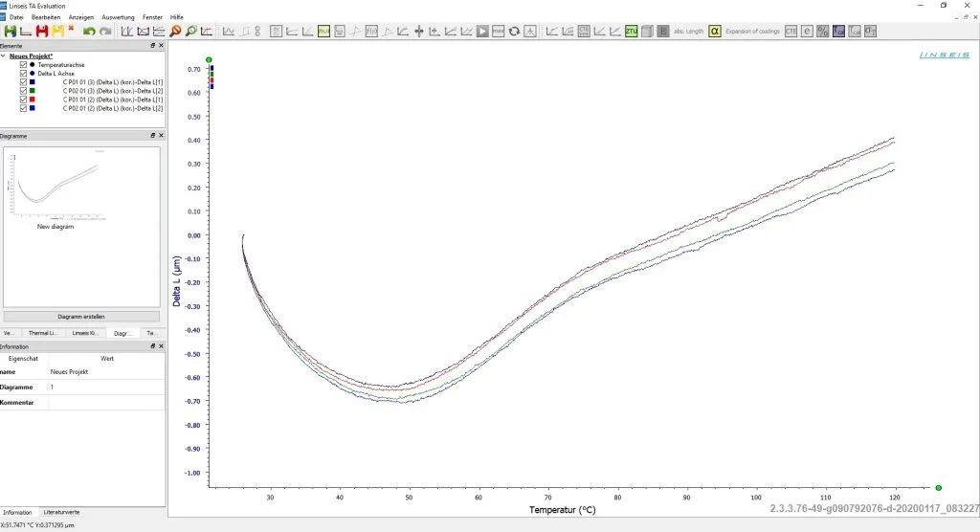Screen dimensions: 980x532
Task: Toggle checkbox for C P02 01 (2) curve
Action: 23,108
